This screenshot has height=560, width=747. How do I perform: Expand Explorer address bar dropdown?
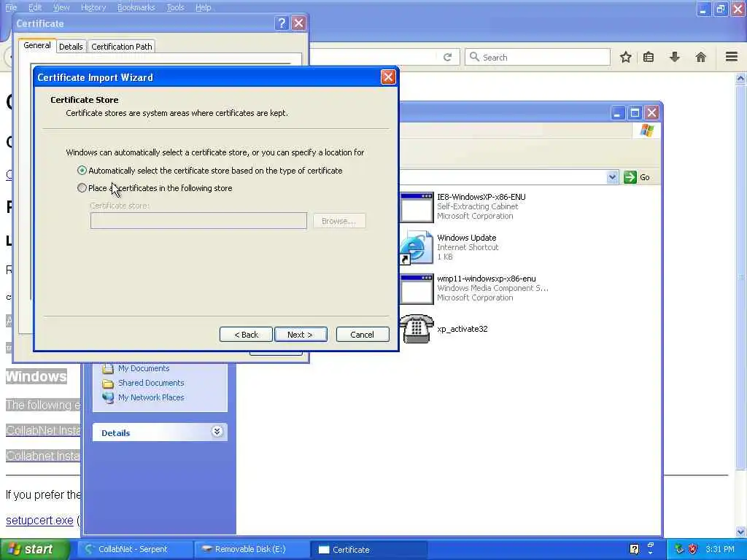pyautogui.click(x=612, y=177)
